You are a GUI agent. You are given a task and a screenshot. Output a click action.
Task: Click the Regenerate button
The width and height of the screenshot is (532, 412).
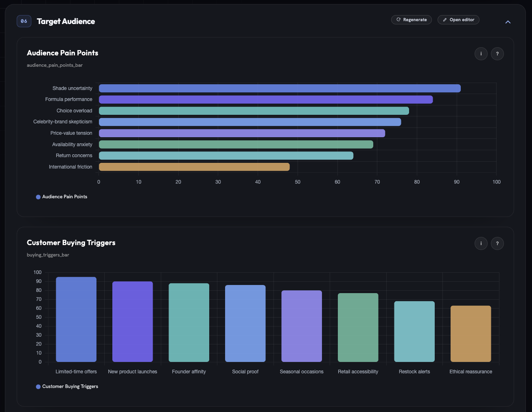point(411,20)
